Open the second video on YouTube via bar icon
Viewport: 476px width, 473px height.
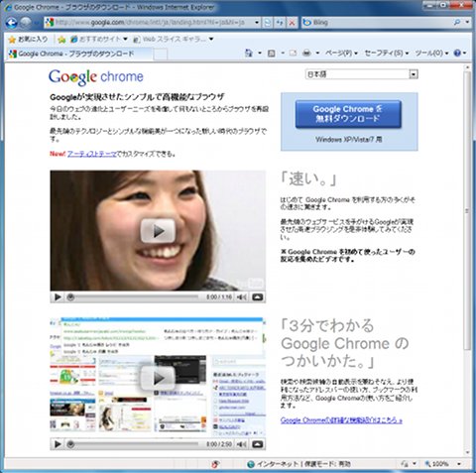point(258,444)
